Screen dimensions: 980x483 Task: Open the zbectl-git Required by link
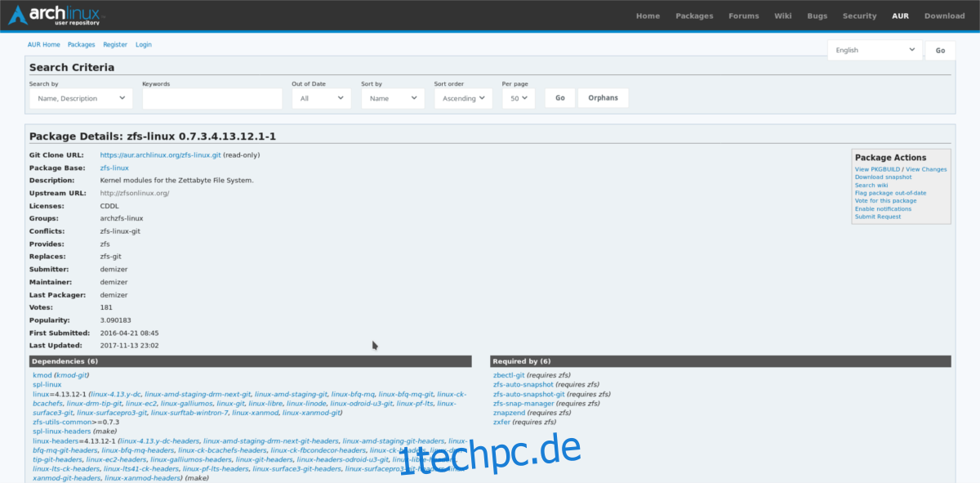coord(509,375)
